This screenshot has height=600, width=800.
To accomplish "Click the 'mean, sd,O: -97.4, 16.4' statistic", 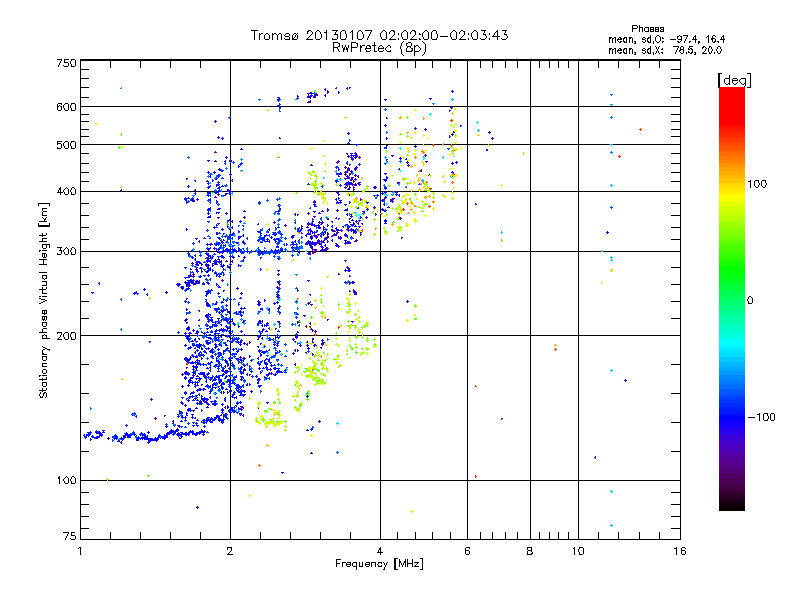I will click(x=666, y=39).
